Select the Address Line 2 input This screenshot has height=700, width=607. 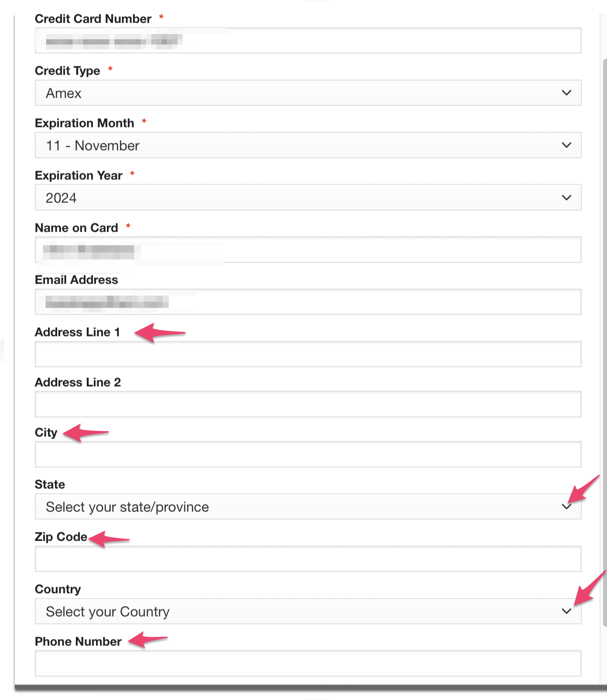[x=308, y=404]
